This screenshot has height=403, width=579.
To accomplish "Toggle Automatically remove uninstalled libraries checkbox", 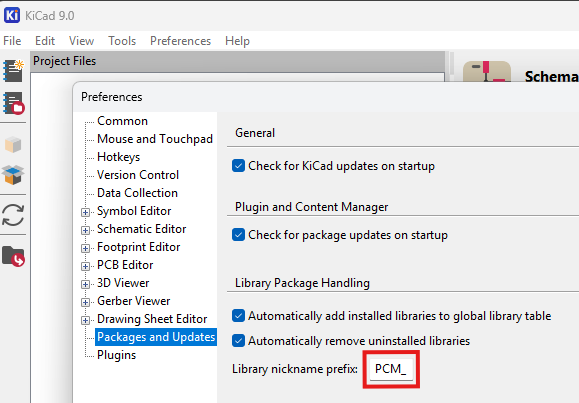I will pos(238,341).
